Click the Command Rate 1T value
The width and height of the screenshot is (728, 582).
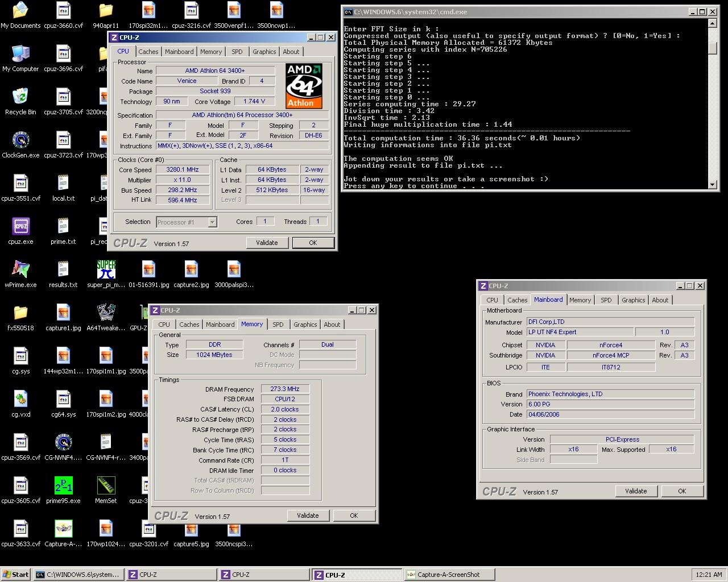tap(285, 460)
